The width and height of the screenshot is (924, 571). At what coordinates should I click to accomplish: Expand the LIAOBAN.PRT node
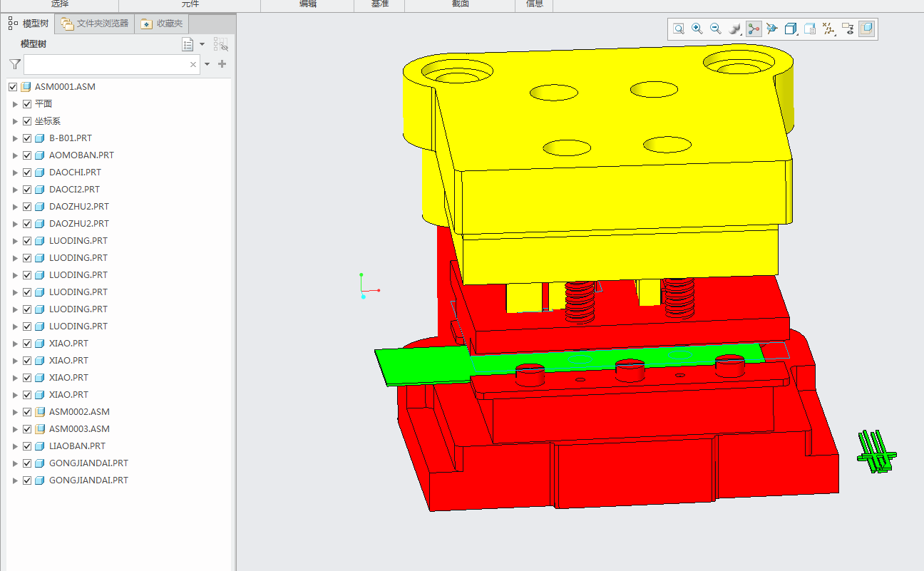15,446
